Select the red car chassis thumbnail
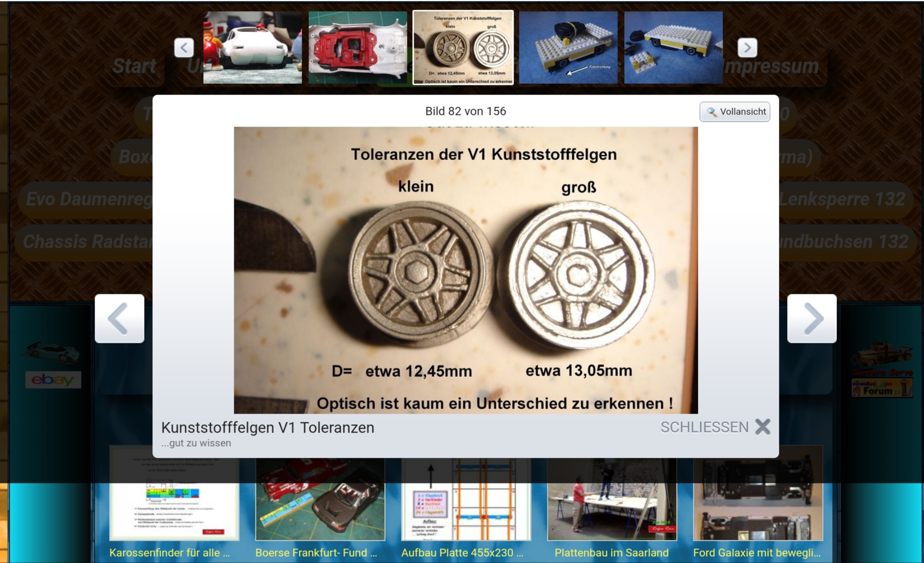The height and width of the screenshot is (563, 924). [x=357, y=48]
